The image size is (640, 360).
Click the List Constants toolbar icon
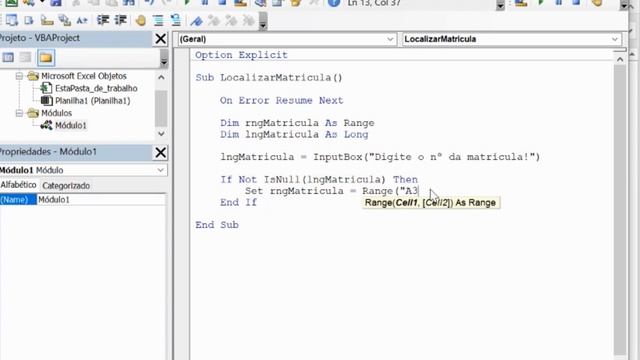point(29,20)
